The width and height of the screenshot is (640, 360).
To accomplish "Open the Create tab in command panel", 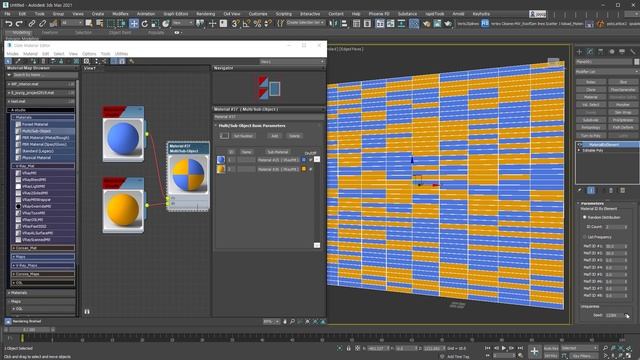I will click(579, 52).
